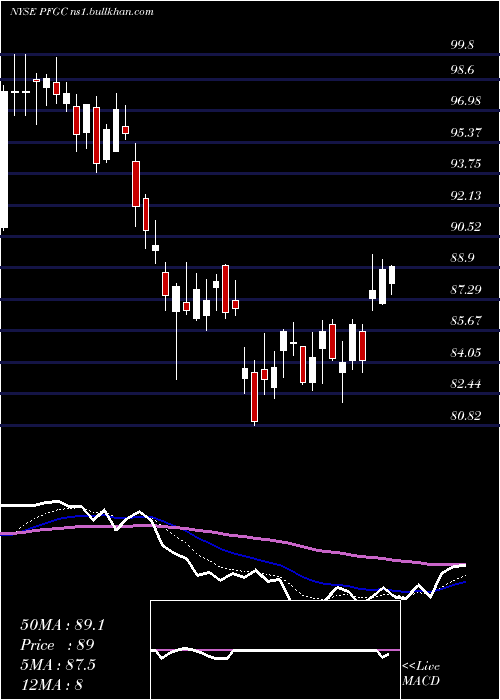The image size is (500, 700).
Task: Click the 99.8 price level label
Action: tap(463, 44)
